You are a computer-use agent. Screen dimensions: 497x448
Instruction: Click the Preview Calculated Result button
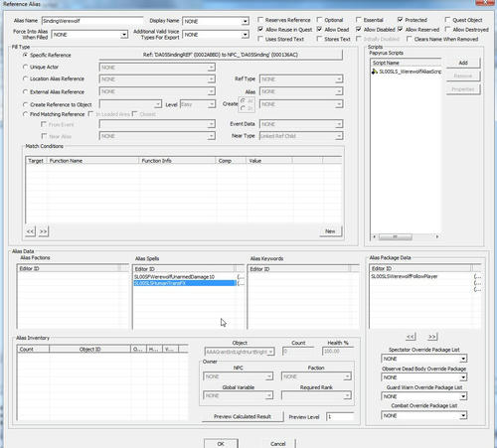pyautogui.click(x=243, y=416)
